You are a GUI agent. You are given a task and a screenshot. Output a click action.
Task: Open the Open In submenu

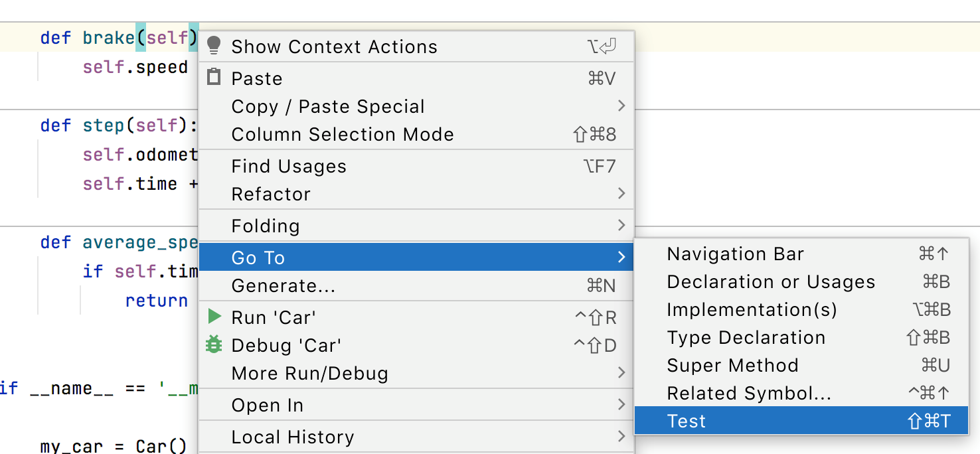pos(621,405)
